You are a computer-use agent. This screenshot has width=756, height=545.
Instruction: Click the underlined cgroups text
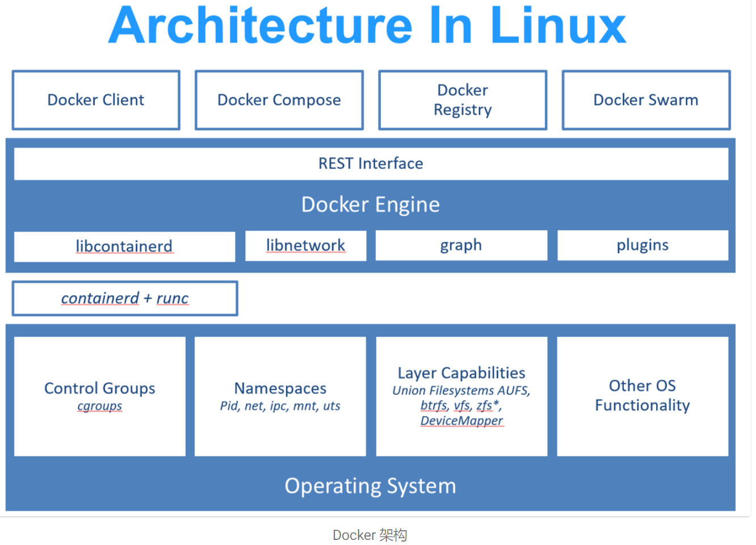(100, 406)
